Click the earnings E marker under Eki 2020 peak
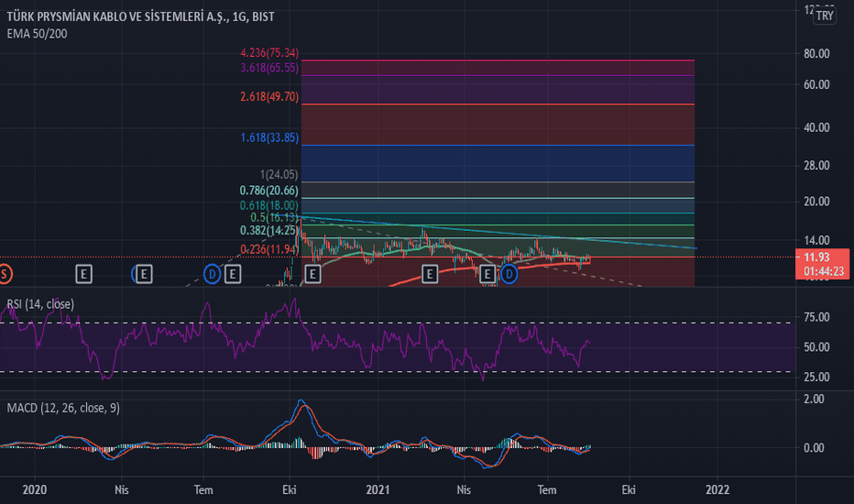This screenshot has width=854, height=504. pos(312,274)
